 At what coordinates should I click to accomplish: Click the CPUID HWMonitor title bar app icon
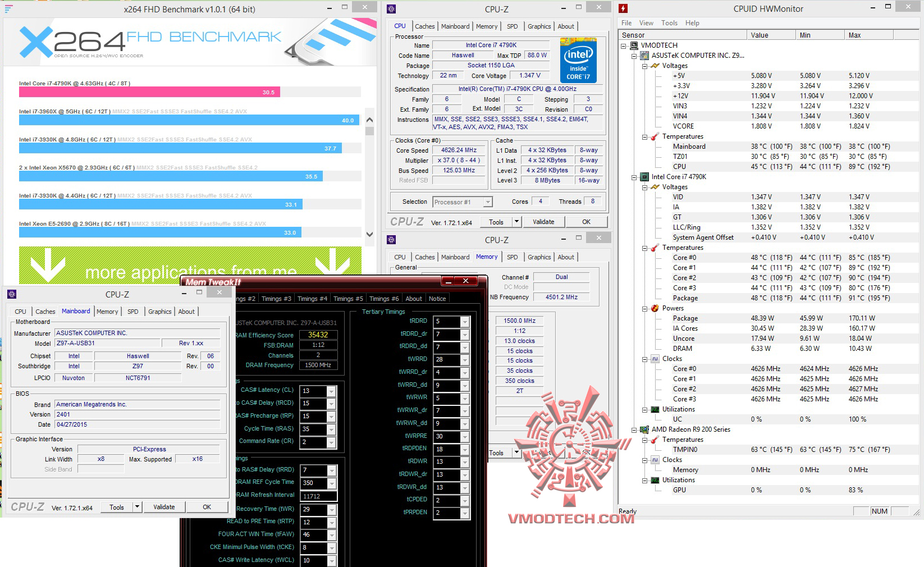tap(623, 8)
